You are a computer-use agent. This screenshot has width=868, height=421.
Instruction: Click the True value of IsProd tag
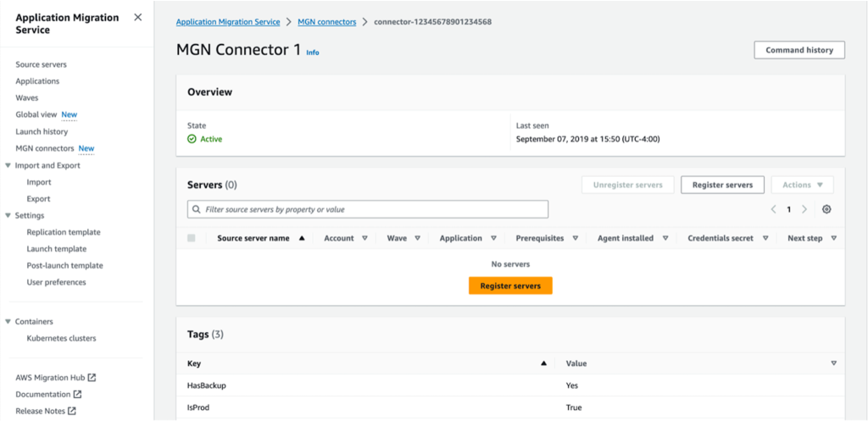pos(574,407)
